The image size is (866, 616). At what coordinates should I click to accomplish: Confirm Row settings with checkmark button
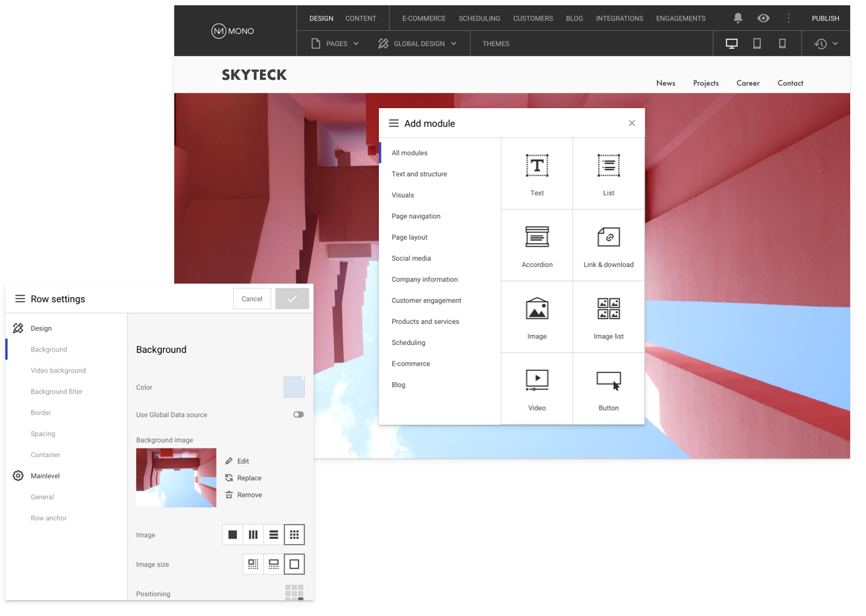pos(292,299)
